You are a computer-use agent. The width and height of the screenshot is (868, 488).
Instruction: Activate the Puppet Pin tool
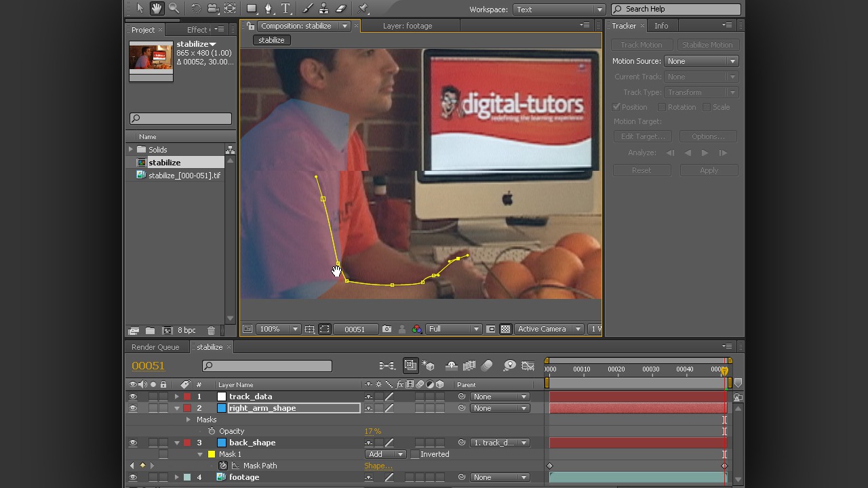pyautogui.click(x=363, y=9)
